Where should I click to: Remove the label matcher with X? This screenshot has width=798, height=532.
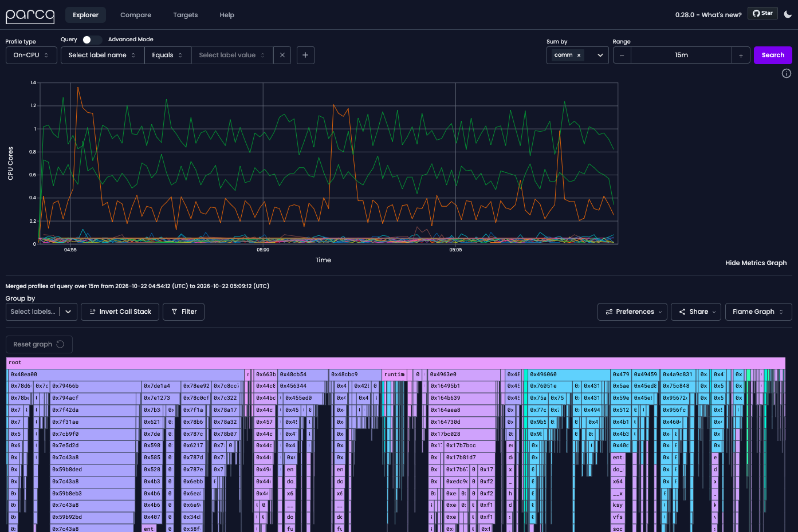coord(282,55)
